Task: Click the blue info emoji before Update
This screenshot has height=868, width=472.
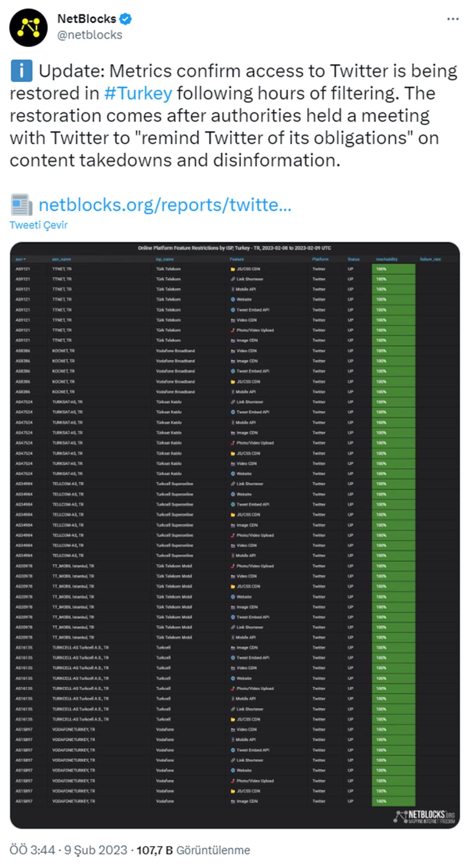Action: click(21, 71)
